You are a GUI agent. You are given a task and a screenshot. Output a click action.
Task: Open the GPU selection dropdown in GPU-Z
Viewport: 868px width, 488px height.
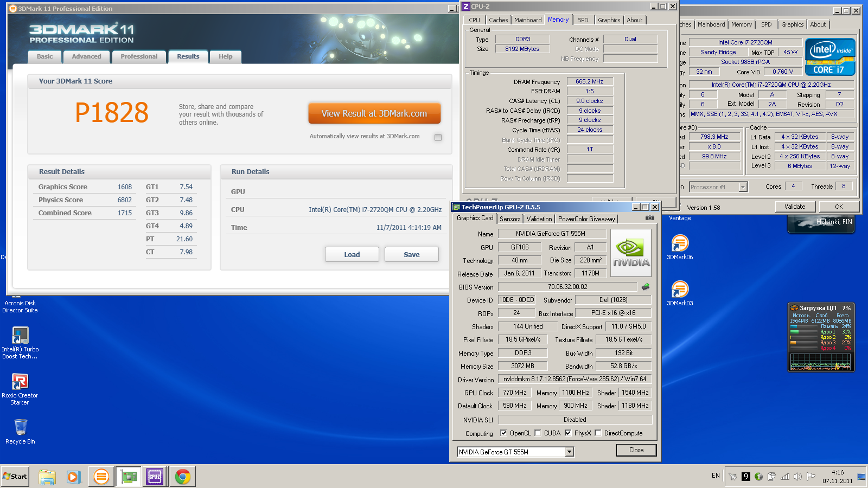(x=569, y=452)
